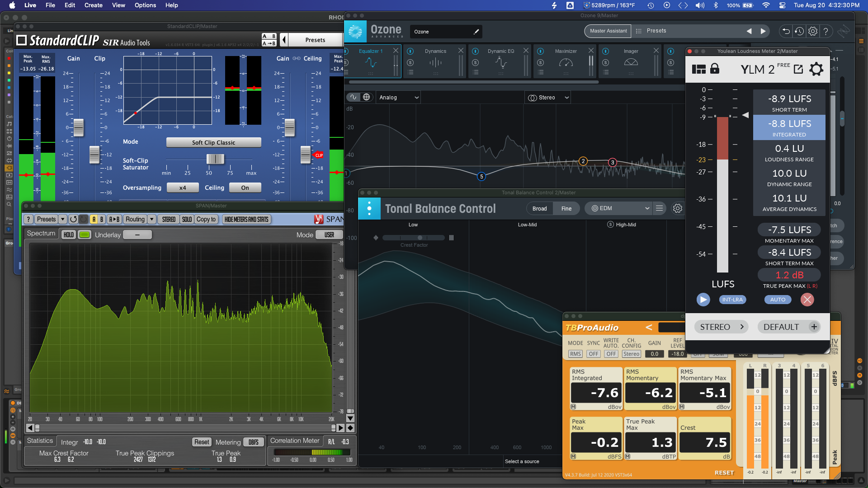The height and width of the screenshot is (488, 868).
Task: Open the Tonal Balance Control settings gear
Action: coord(677,208)
